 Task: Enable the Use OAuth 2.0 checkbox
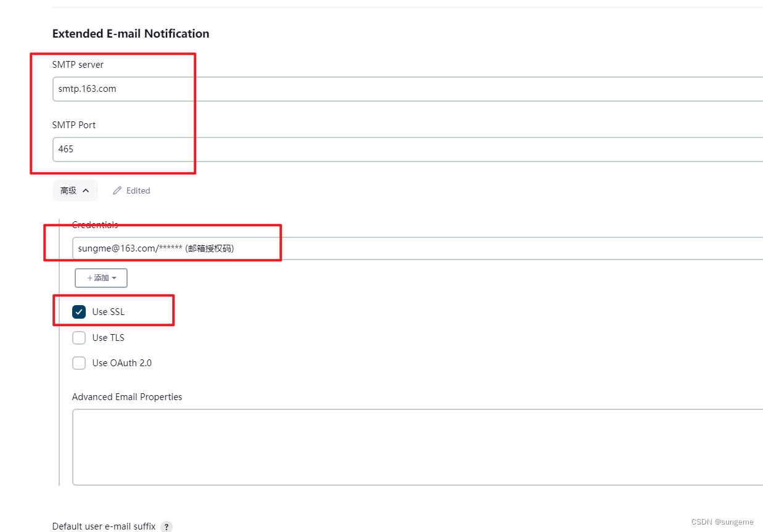[79, 362]
